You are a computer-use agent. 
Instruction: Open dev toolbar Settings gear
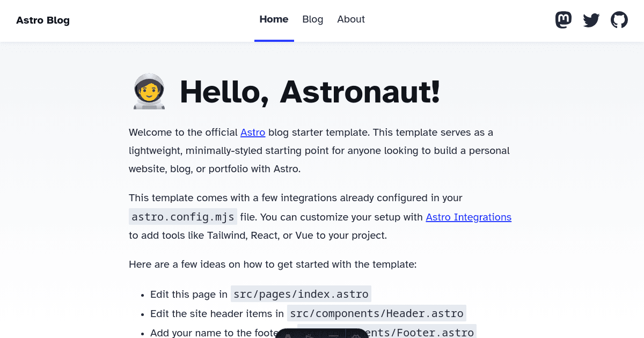tap(357, 336)
